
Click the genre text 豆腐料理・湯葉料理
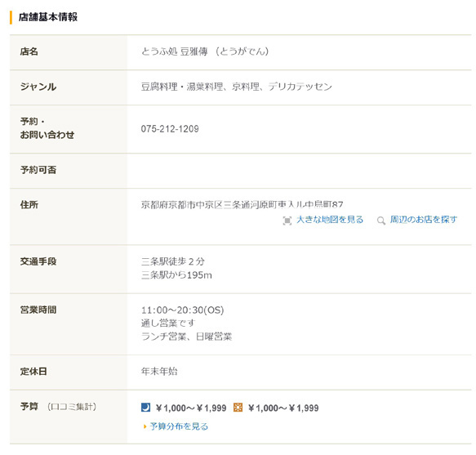pyautogui.click(x=182, y=87)
